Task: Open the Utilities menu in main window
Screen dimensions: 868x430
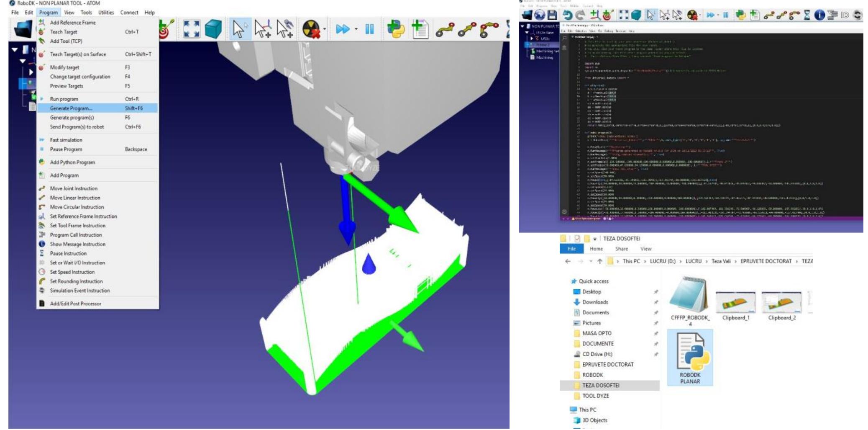Action: pyautogui.click(x=106, y=13)
